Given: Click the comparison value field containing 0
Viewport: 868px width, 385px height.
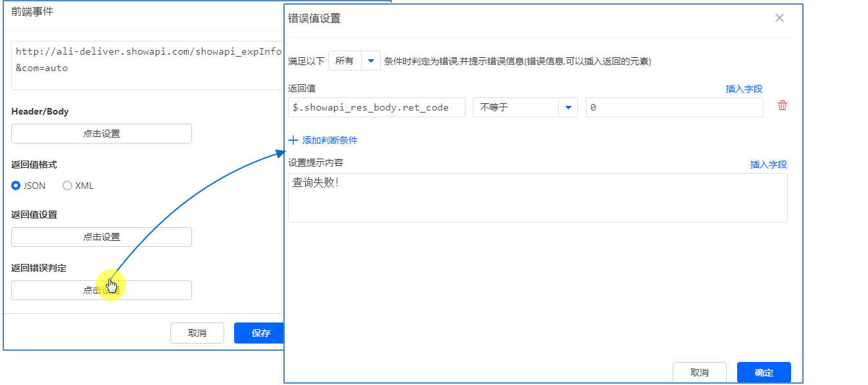Looking at the screenshot, I should pos(674,107).
